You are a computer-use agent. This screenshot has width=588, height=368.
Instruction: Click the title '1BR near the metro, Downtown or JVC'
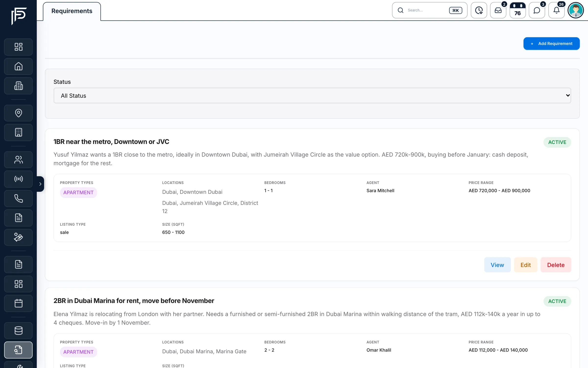coord(111,142)
